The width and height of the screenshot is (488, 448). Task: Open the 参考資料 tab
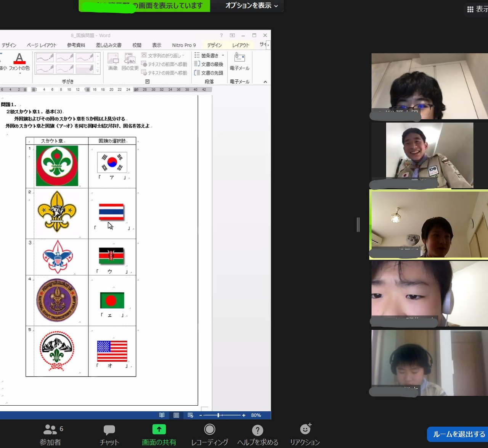point(76,45)
